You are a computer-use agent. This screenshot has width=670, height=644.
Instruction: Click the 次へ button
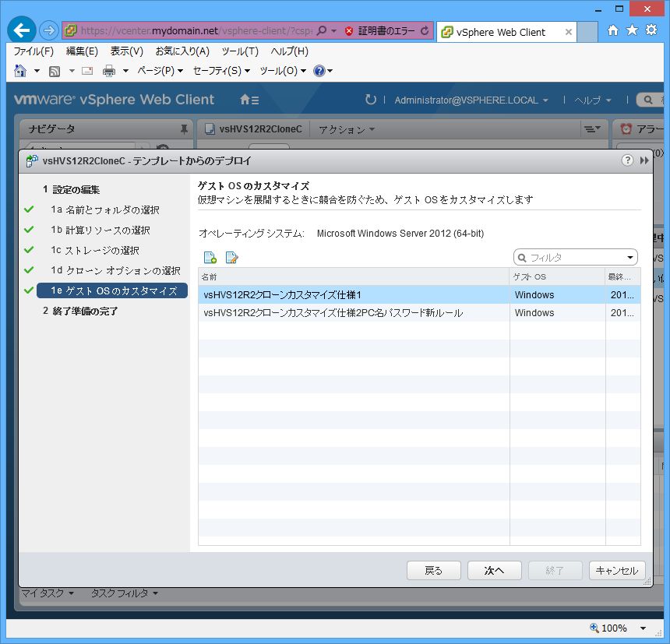tap(494, 571)
